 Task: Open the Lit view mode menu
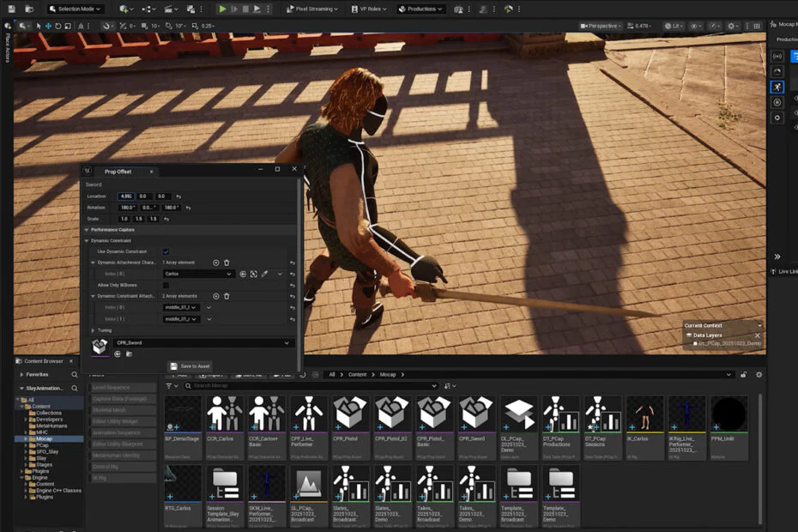tap(674, 26)
